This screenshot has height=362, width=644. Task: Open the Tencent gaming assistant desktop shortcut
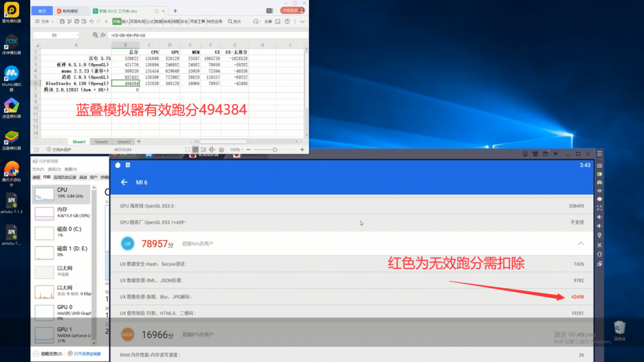11,174
